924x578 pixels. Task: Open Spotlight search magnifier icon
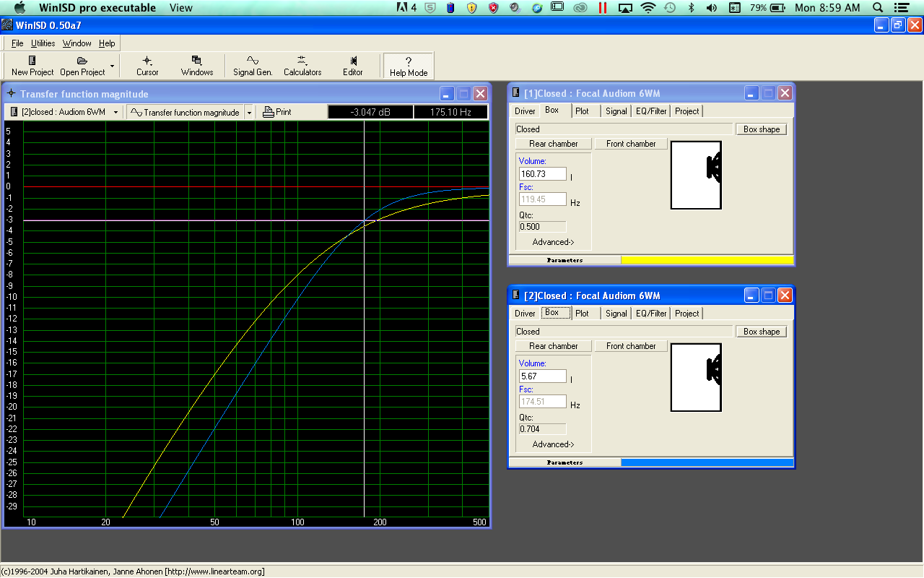[x=878, y=8]
